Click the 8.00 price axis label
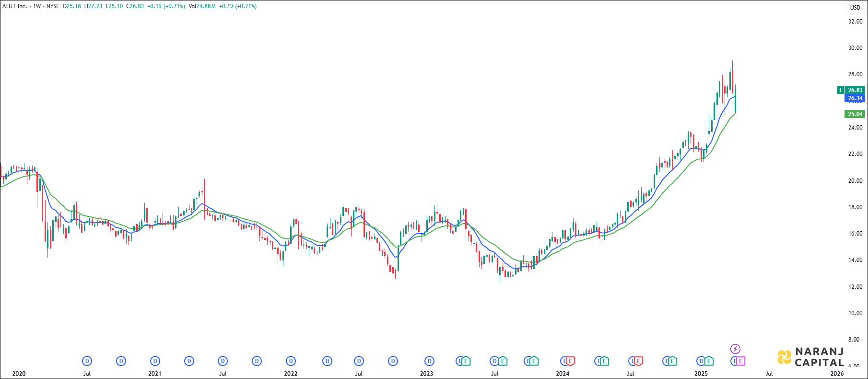 coord(854,339)
